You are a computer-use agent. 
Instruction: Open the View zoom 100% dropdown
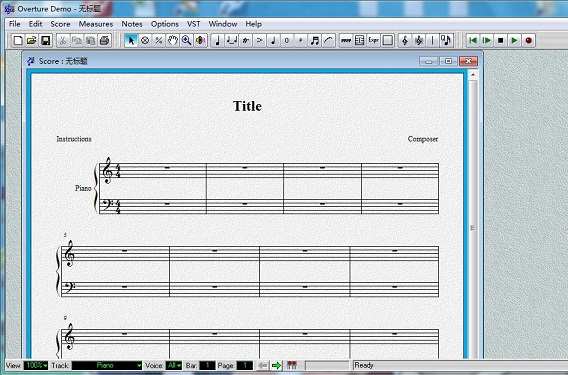click(x=36, y=365)
